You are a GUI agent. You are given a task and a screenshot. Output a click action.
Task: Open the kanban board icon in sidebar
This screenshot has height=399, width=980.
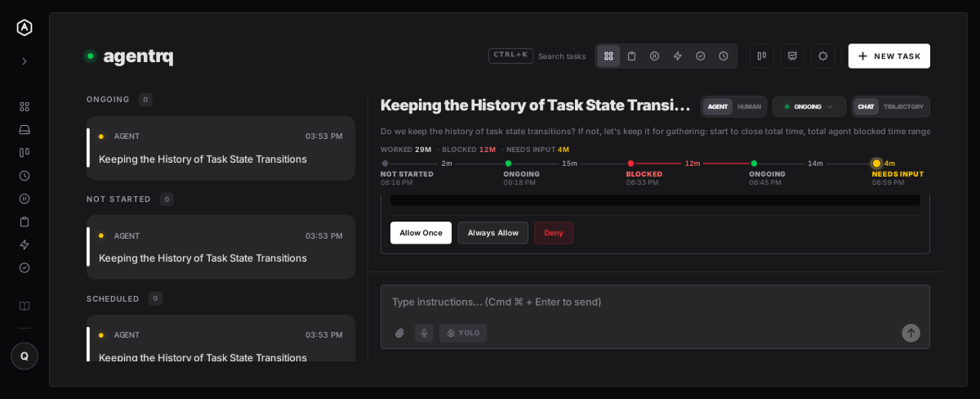(24, 152)
